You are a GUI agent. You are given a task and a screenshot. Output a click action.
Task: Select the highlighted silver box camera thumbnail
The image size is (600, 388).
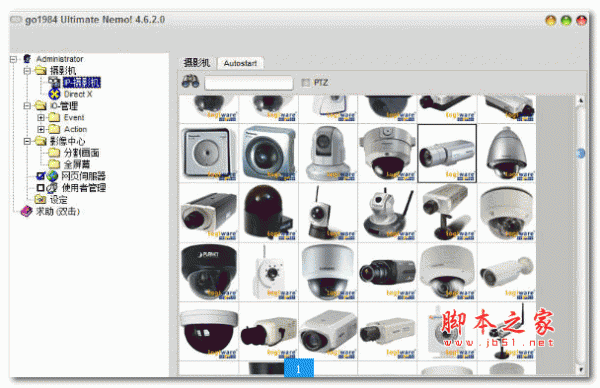coord(447,153)
